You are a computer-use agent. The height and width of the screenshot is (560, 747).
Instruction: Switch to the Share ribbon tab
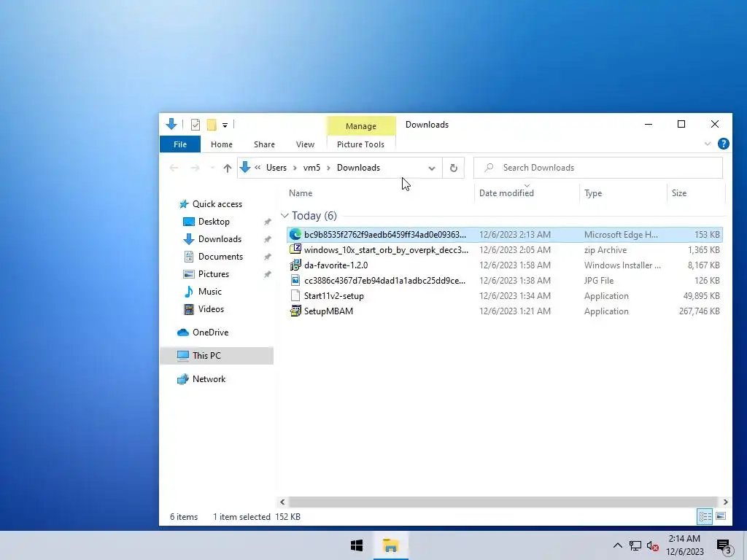coord(264,144)
